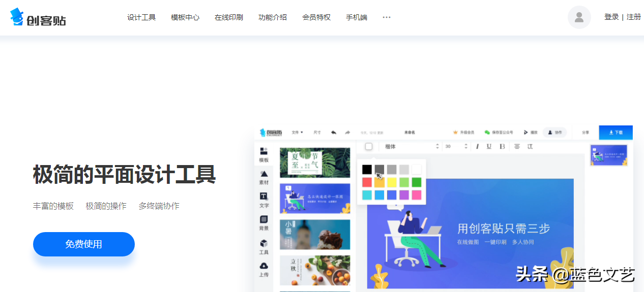Open the 文件 dropdown menu

(297, 133)
